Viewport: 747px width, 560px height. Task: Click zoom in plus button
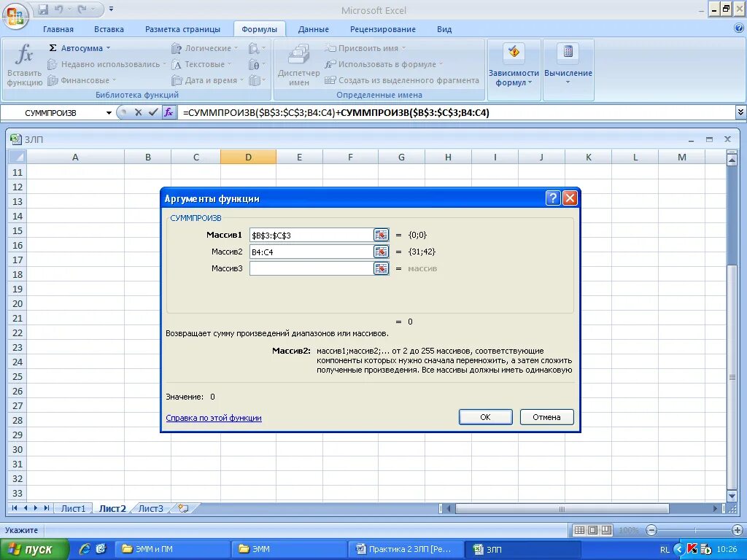[738, 530]
